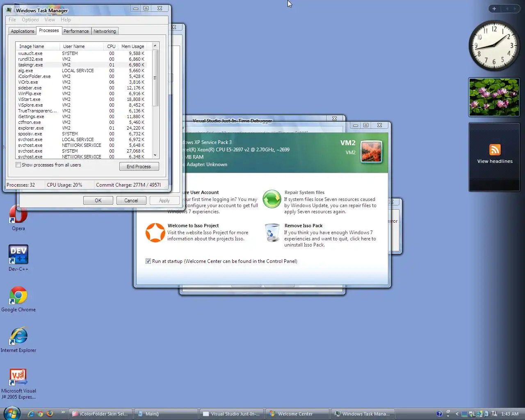
Task: Sort processes by CPU column header
Action: [x=111, y=46]
